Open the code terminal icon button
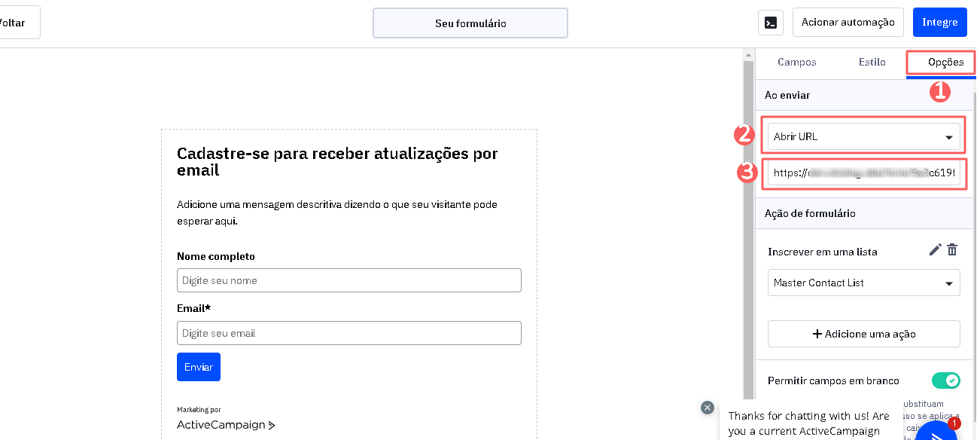This screenshot has height=440, width=980. coord(770,23)
